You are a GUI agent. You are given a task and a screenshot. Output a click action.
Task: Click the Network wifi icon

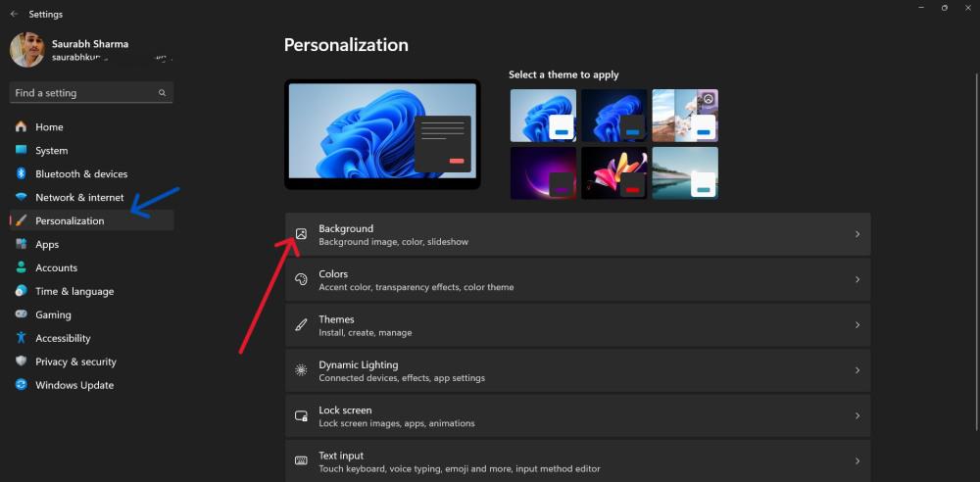22,198
